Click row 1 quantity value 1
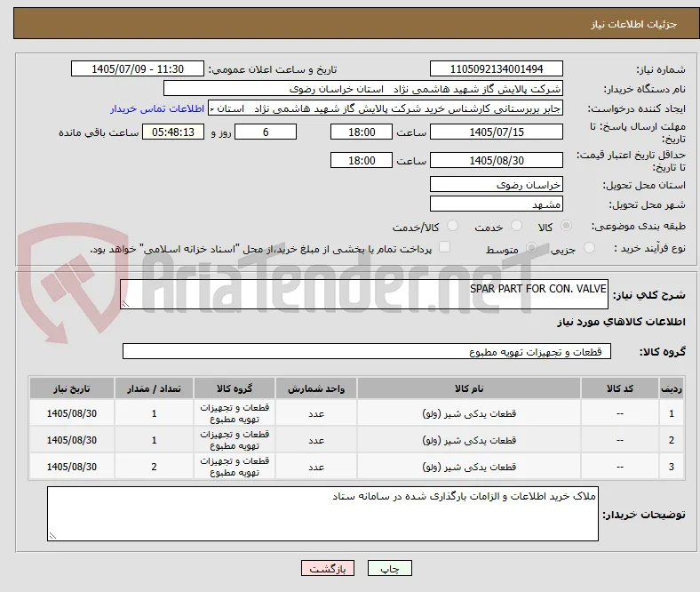 (154, 413)
